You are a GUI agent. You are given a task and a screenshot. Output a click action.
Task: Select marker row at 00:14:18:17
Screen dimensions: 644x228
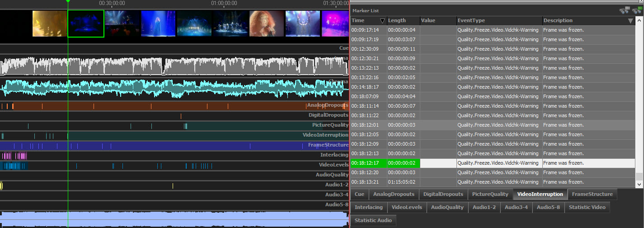(x=493, y=87)
